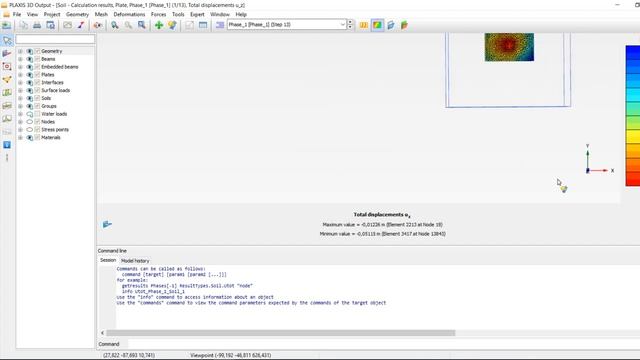Click the yellow nodes icon in left sidebar

pos(7,80)
